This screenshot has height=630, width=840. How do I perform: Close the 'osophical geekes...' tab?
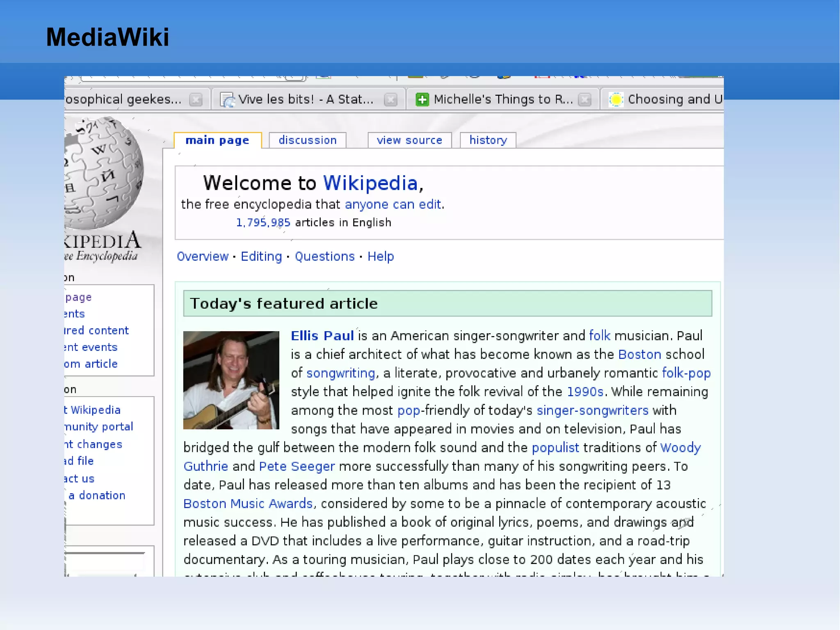pos(196,99)
